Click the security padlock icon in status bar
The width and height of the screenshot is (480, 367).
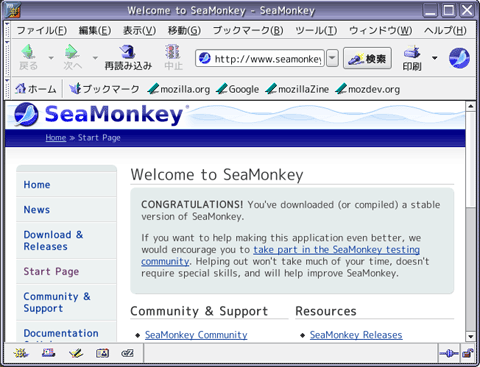pos(468,353)
